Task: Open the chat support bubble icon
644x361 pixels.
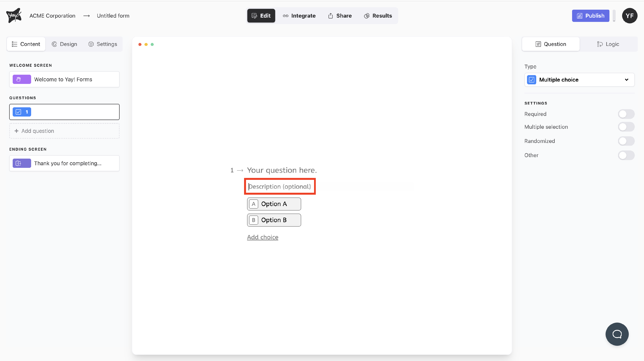Action: pyautogui.click(x=617, y=334)
